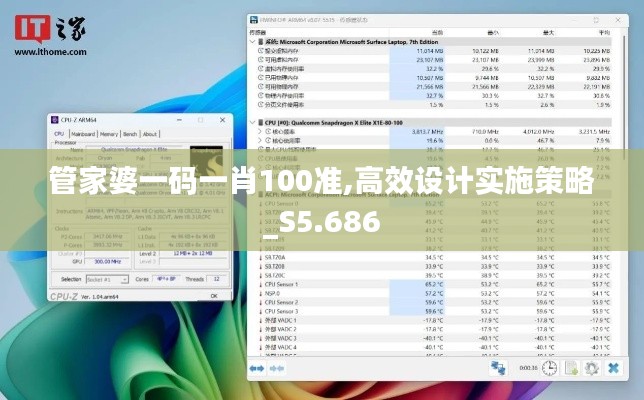Click the 平均 column header in HWiNFO
644x400 pixels.
(x=604, y=32)
